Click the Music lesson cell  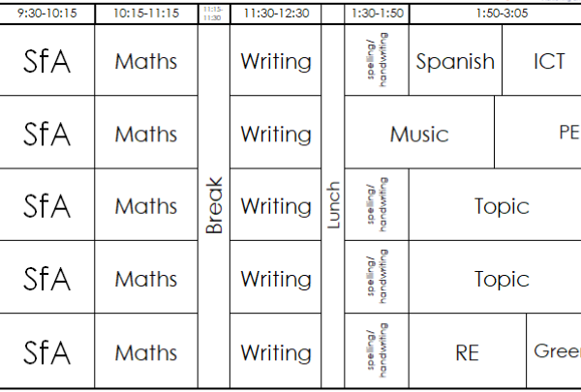[x=419, y=134]
